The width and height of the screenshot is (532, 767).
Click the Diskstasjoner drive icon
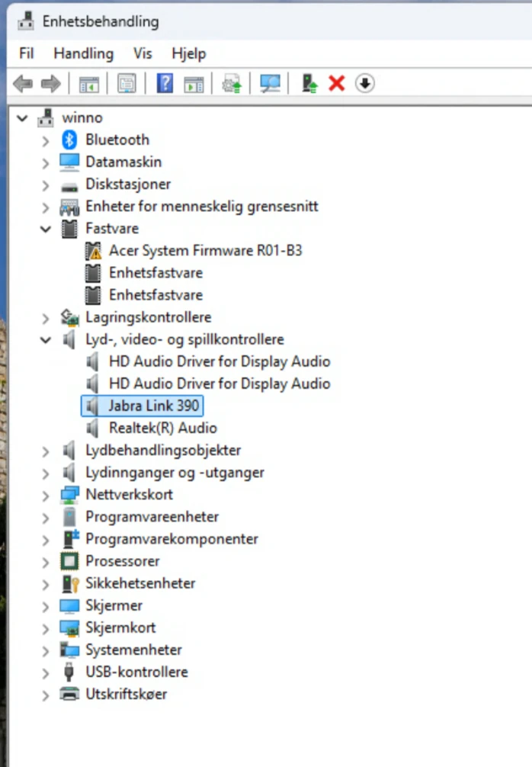point(69,187)
